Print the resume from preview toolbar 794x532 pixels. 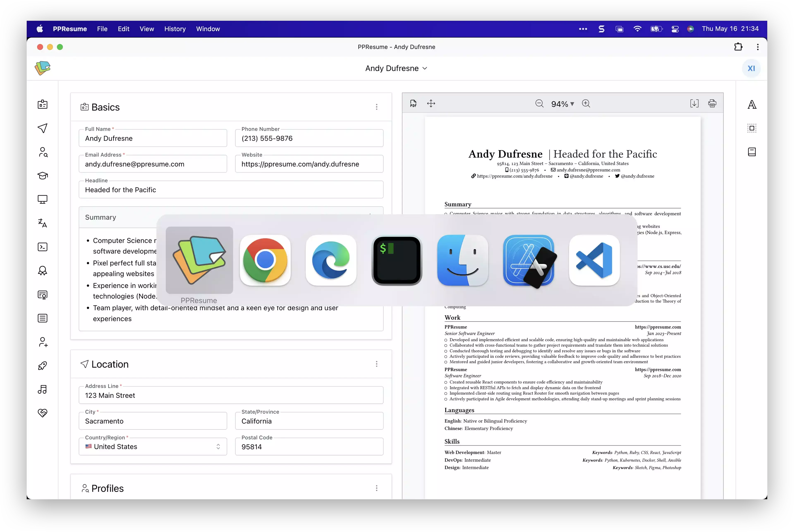[x=712, y=104]
